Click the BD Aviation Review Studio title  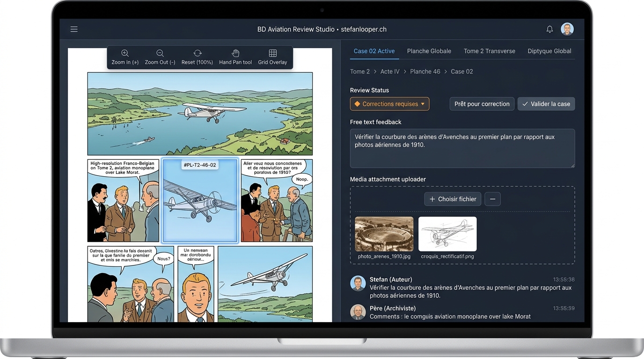296,29
